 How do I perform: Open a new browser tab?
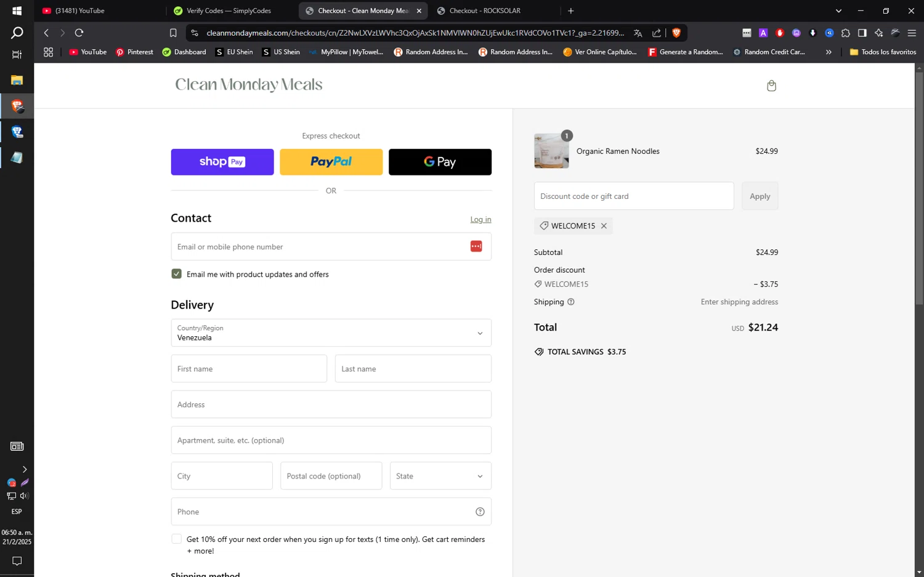coord(571,11)
